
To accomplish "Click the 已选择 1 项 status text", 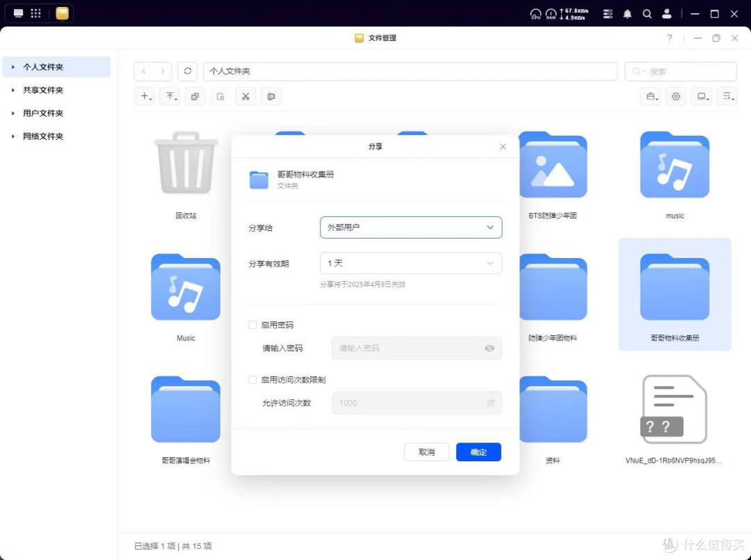I will (x=154, y=546).
